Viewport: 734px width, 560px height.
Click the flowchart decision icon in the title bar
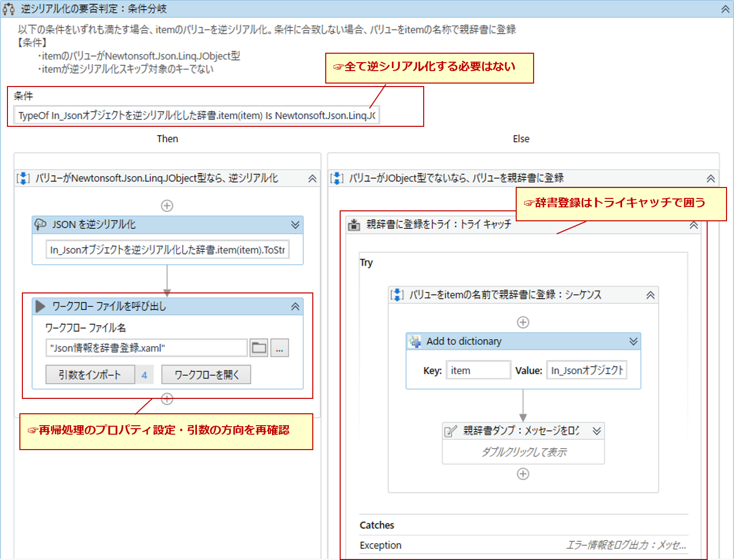coord(9,8)
